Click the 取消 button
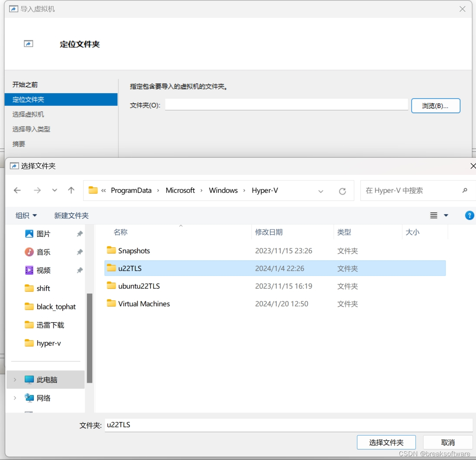Image resolution: width=476 pixels, height=460 pixels. [x=447, y=443]
